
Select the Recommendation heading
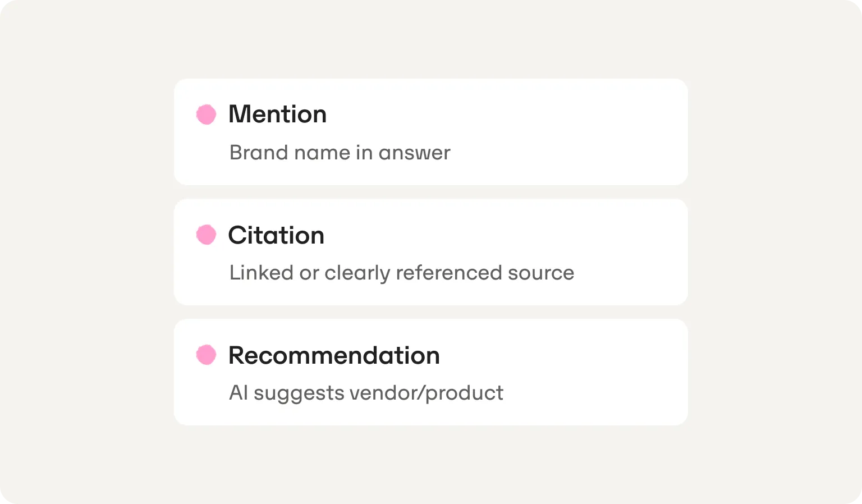[334, 355]
